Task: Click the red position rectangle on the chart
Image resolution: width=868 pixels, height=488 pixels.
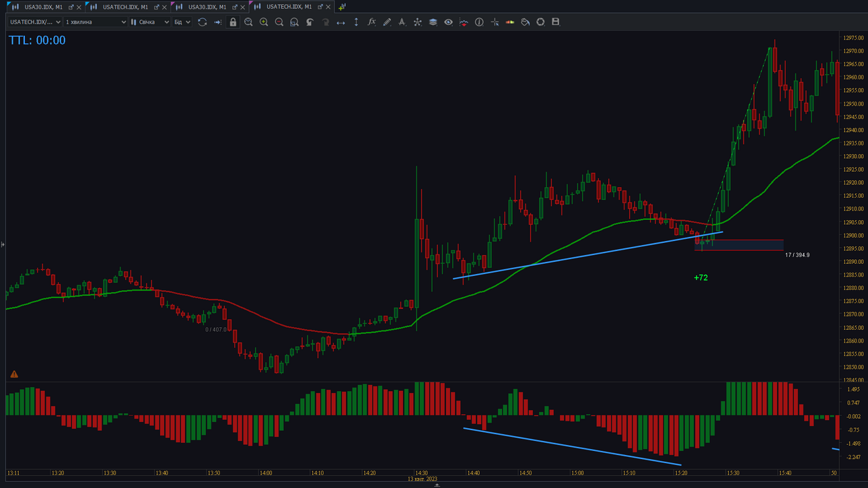Action: 739,245
